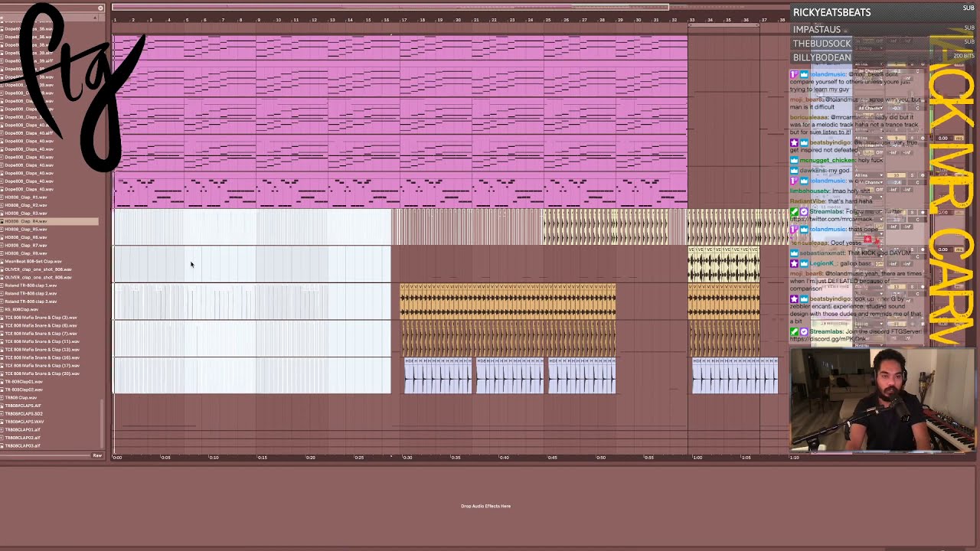980x551 pixels.
Task: Click the Raw button below the file list
Action: tap(97, 456)
